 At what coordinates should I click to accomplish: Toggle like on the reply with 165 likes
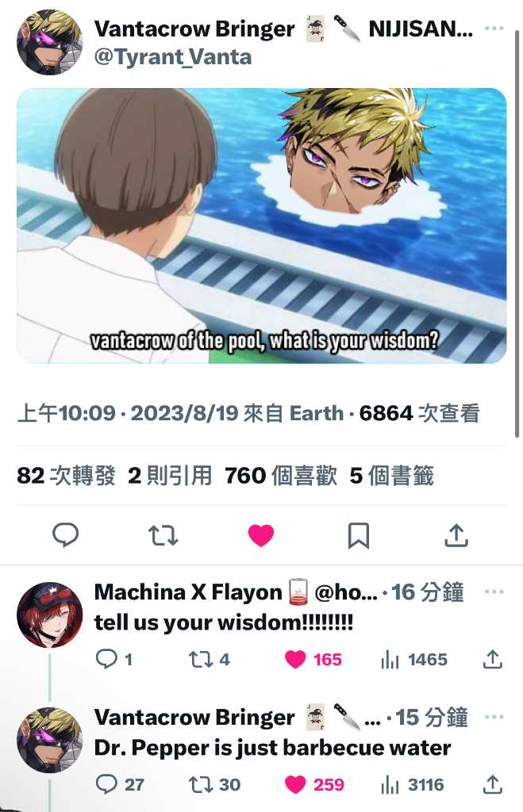click(313, 659)
